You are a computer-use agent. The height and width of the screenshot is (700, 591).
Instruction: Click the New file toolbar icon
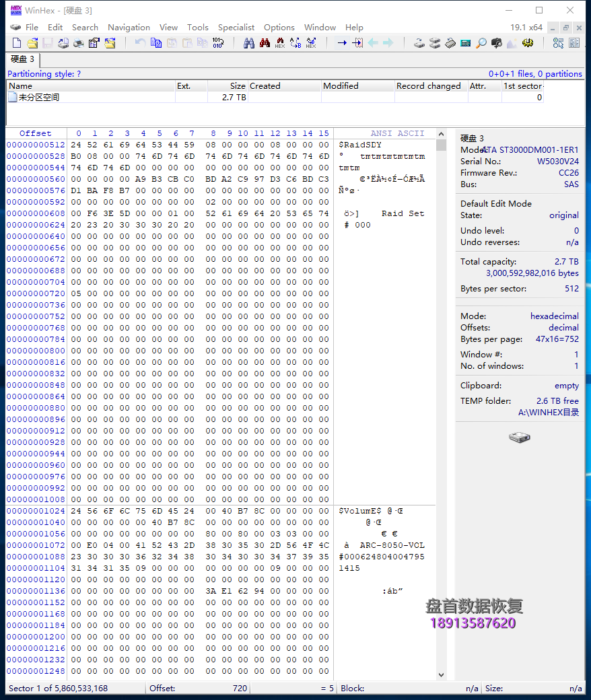(x=17, y=43)
